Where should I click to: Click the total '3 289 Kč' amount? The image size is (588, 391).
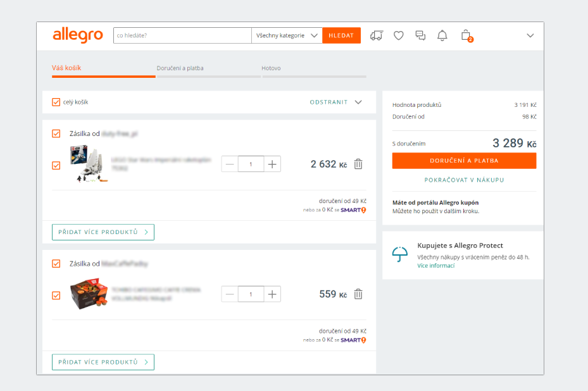pyautogui.click(x=515, y=143)
